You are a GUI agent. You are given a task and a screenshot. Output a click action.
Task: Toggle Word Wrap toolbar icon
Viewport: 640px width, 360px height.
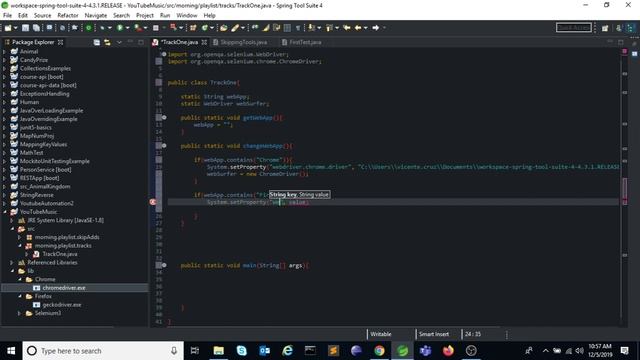276,28
